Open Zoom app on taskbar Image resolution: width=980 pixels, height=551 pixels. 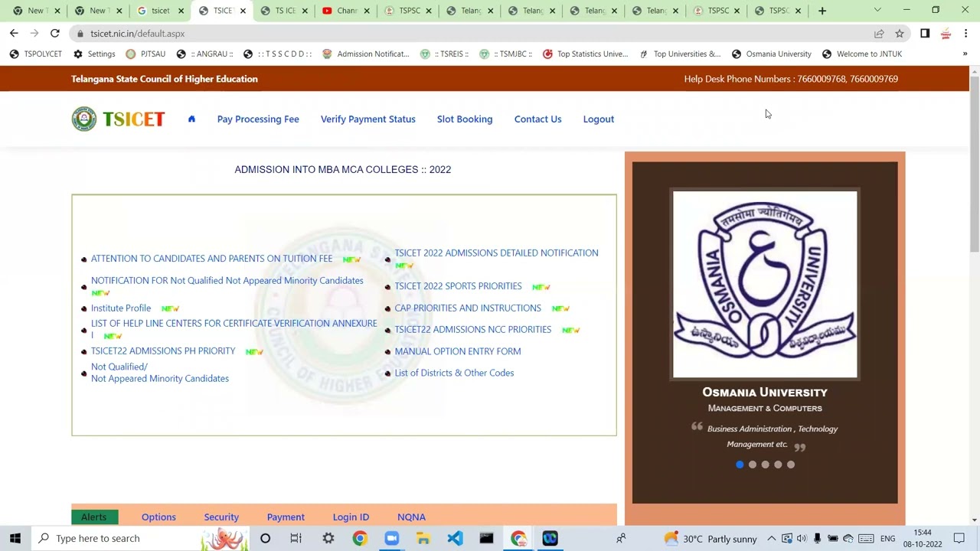coord(391,538)
